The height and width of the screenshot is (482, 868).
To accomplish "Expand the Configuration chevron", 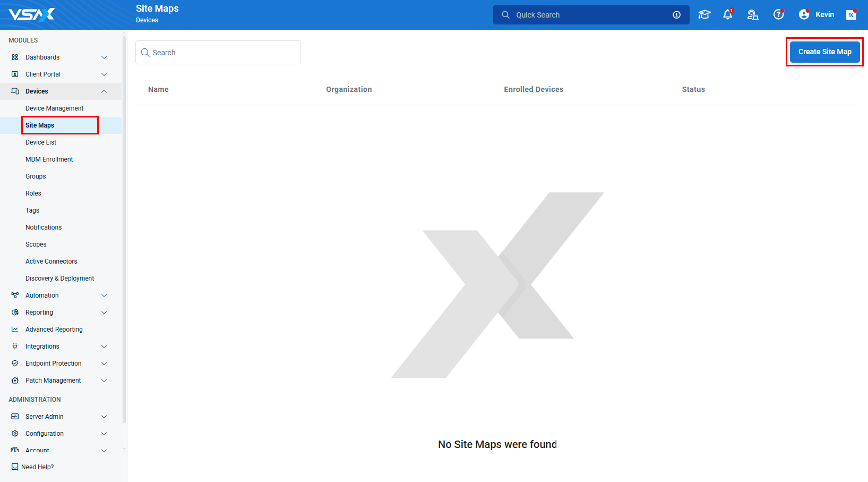I will click(104, 434).
